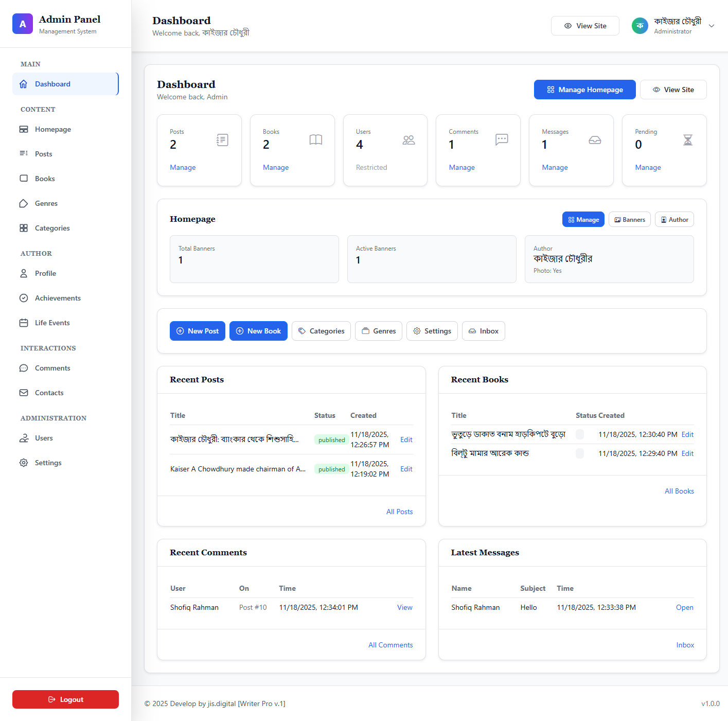
Task: Expand the administrator account dropdown chevron
Action: pos(712,26)
